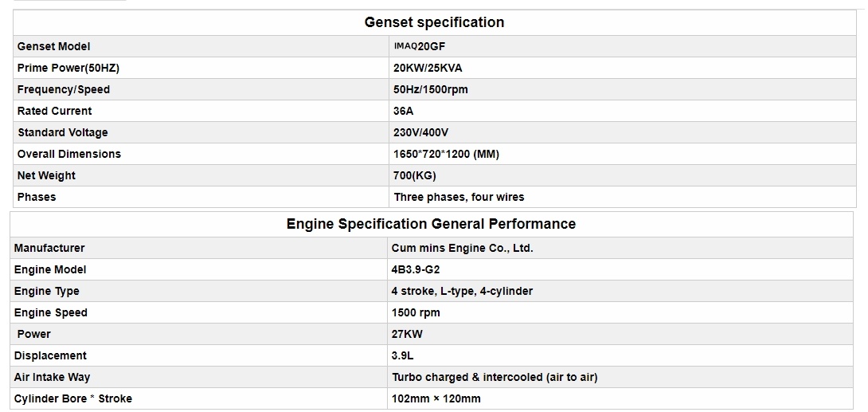Click the Genset Model row label
Image resolution: width=868 pixels, height=412 pixels.
click(x=53, y=46)
